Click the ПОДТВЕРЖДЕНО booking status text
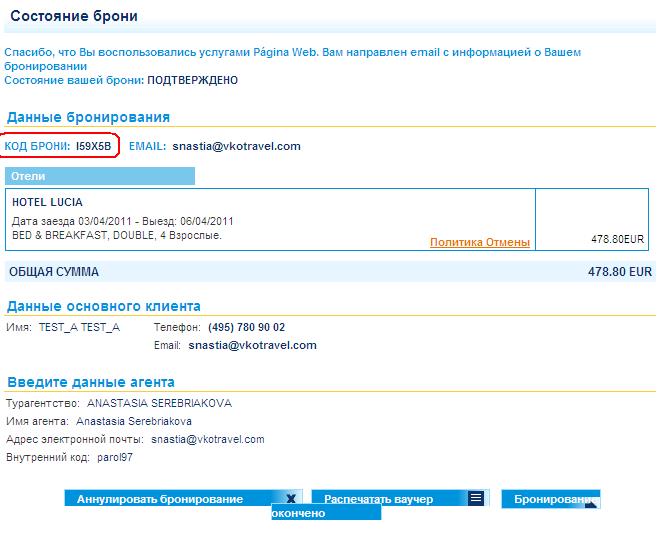This screenshot has height=539, width=666. [192, 79]
